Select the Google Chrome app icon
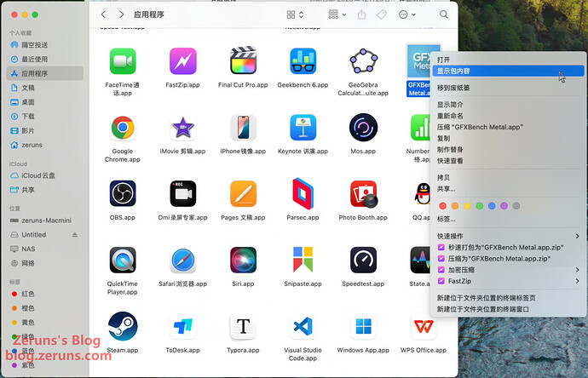The height and width of the screenshot is (378, 588). (x=123, y=128)
